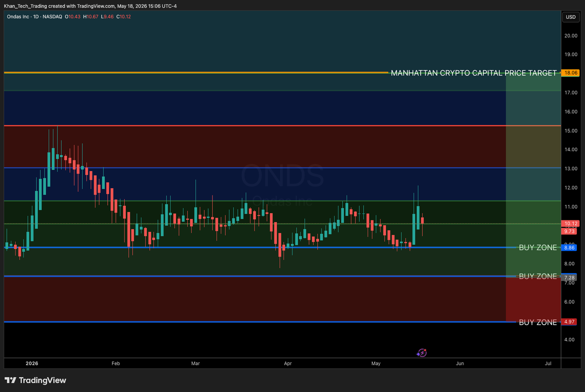This screenshot has height=392, width=585.
Task: Click the 10.12 current price label
Action: 570,224
